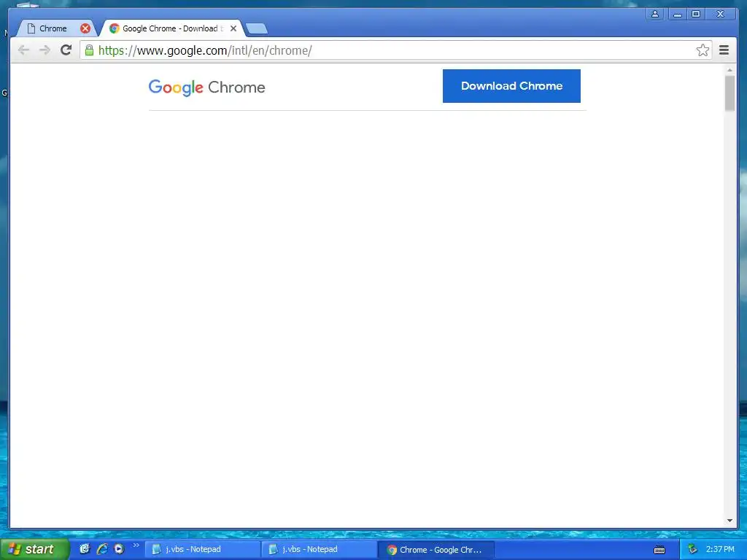
Task: Select the Google Chrome - Download tab
Action: click(171, 28)
